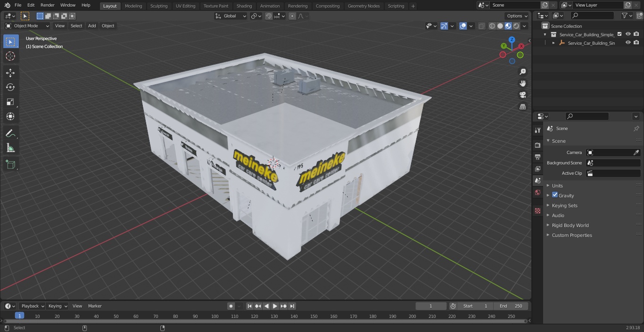This screenshot has width=644, height=332.
Task: Select the Move tool
Action: click(x=10, y=73)
